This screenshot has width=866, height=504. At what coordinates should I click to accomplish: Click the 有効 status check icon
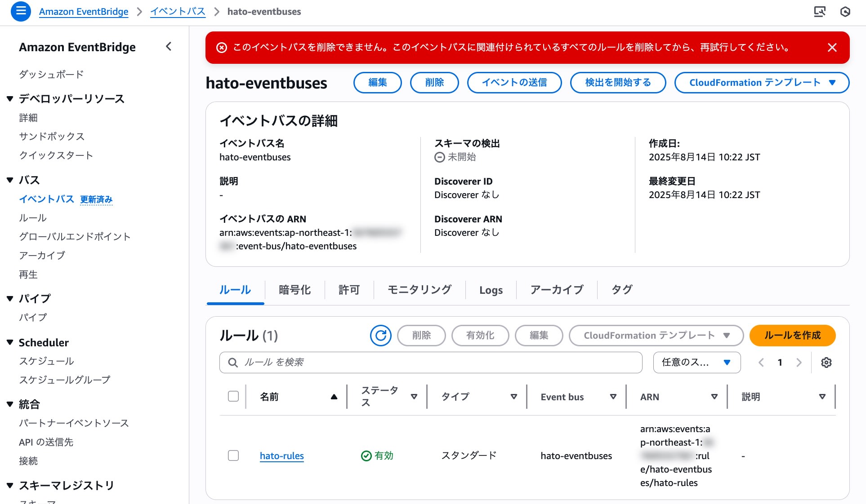(366, 456)
